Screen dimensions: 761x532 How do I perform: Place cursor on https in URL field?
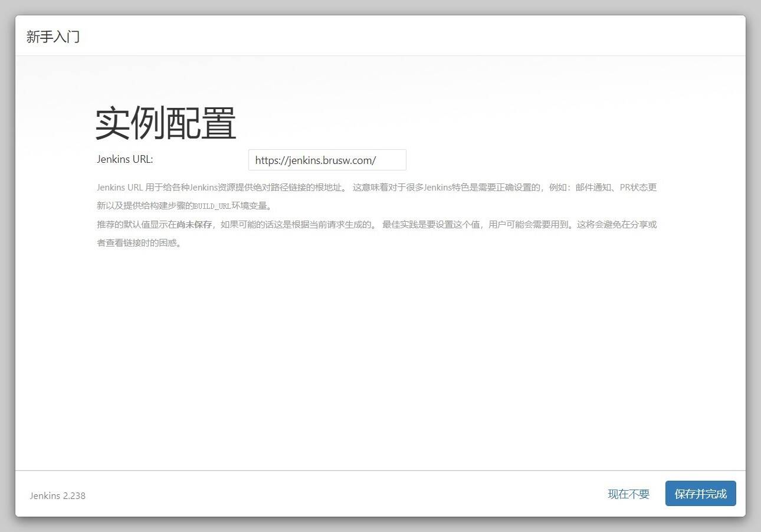pos(267,160)
